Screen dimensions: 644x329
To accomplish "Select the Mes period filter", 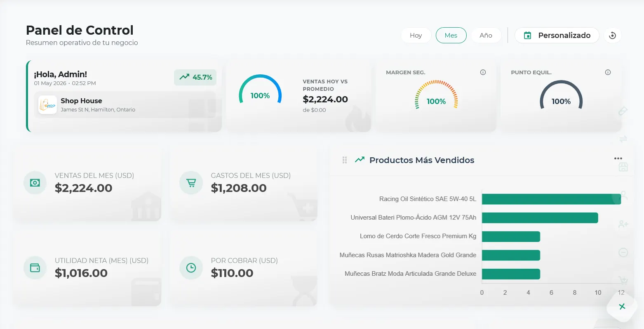I will [451, 36].
